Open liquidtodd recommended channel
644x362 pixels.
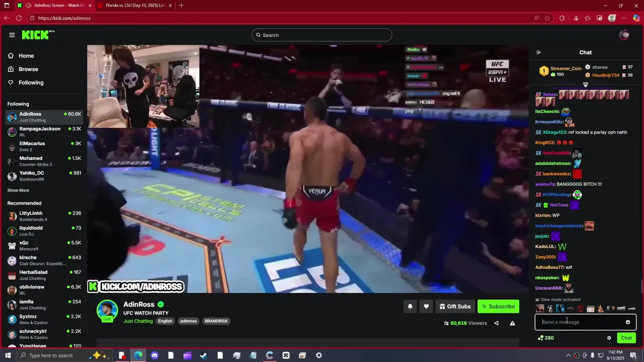(44, 231)
